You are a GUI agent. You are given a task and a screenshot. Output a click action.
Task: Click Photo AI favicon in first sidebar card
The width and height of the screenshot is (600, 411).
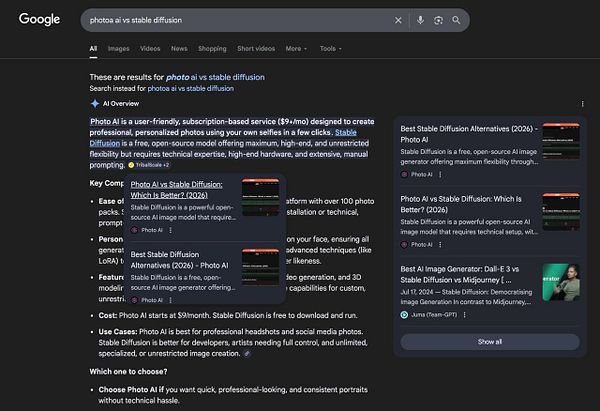[404, 175]
